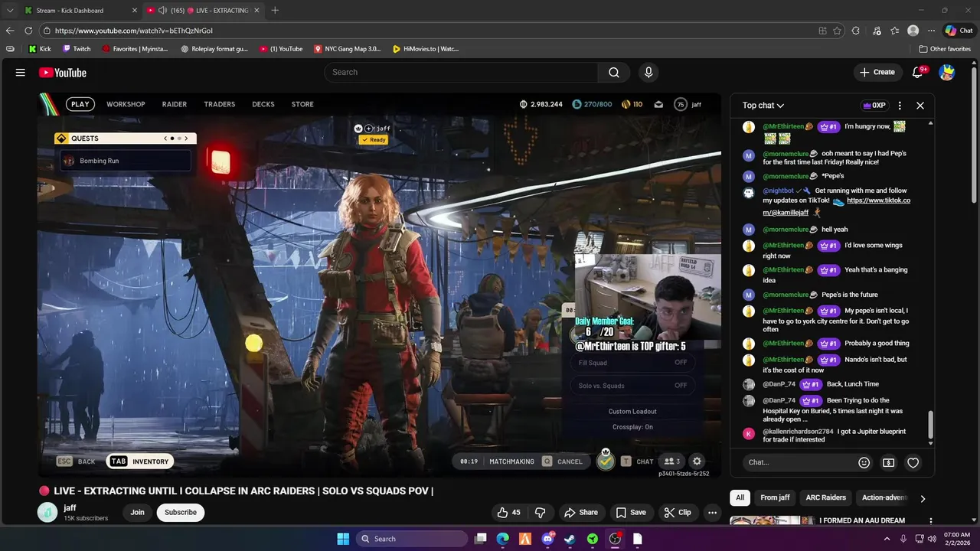Send a heart reaction in chat
Viewport: 980px width, 551px height.
click(x=913, y=462)
